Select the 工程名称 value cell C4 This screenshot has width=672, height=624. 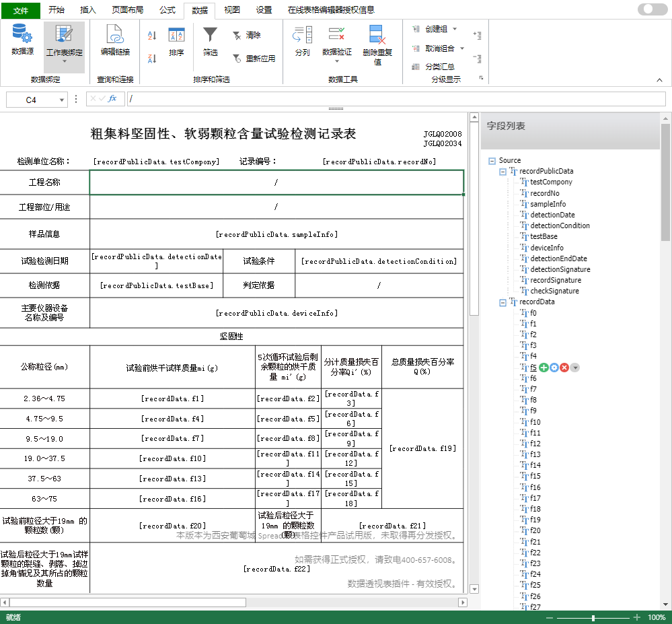point(276,182)
